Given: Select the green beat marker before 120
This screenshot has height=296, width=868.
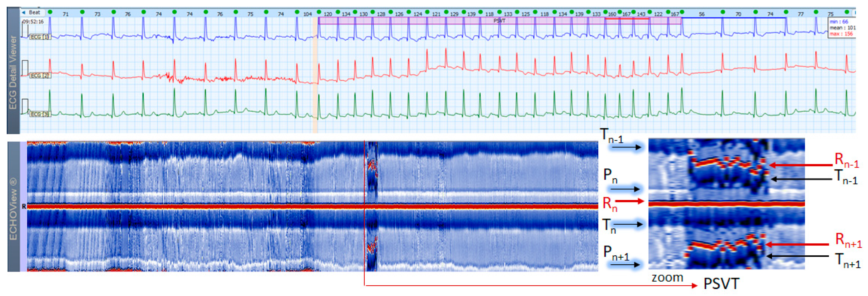Looking at the screenshot, I should point(319,12).
